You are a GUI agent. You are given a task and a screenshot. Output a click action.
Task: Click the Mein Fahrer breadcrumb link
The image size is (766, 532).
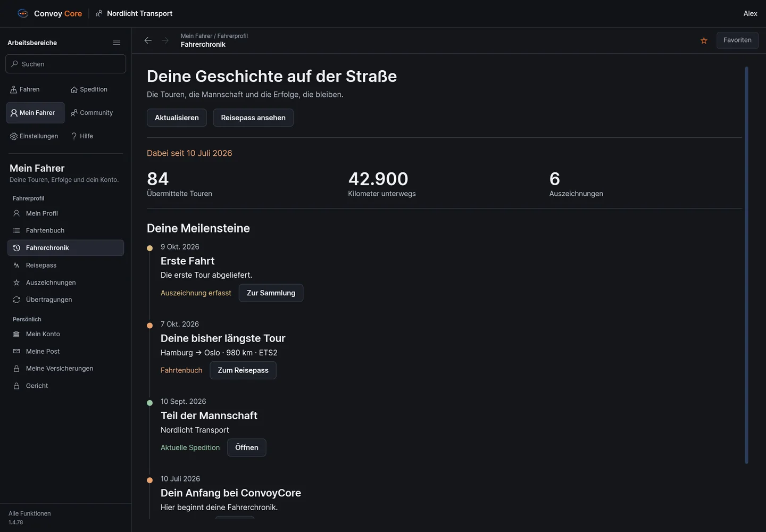point(196,36)
